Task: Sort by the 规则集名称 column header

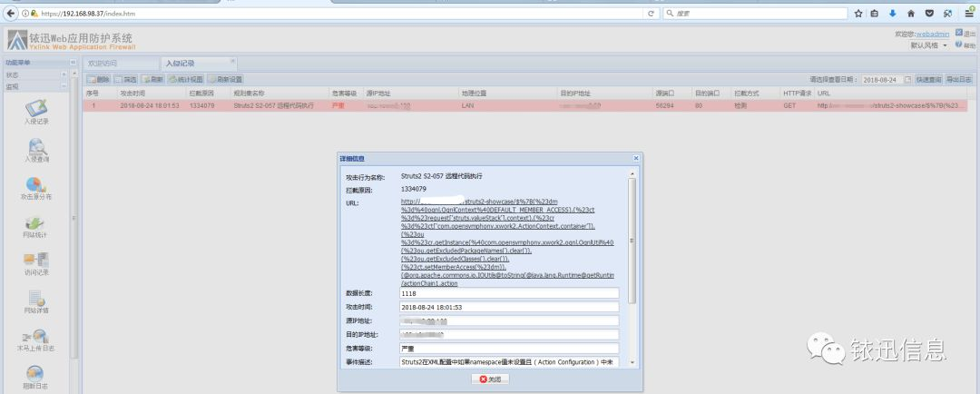Action: [x=279, y=93]
